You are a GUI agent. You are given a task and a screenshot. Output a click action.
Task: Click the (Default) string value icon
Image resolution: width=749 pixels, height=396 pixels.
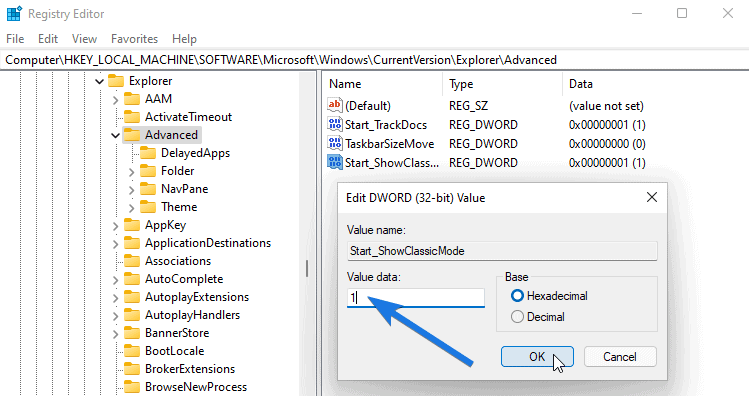point(335,106)
